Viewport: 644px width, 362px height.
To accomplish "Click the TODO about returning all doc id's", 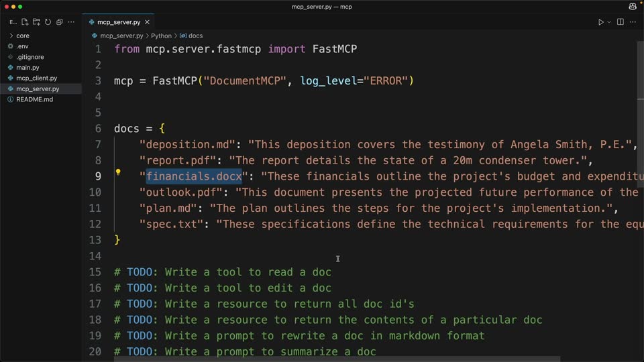I will click(264, 304).
